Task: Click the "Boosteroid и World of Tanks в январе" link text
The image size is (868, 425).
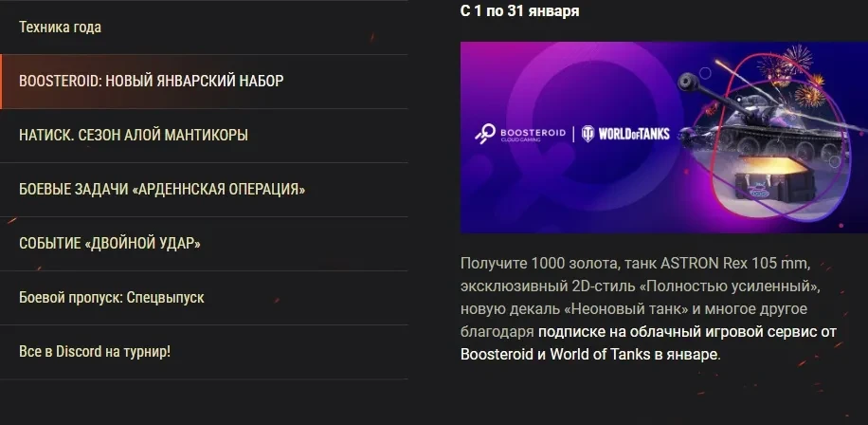Action: pos(589,354)
